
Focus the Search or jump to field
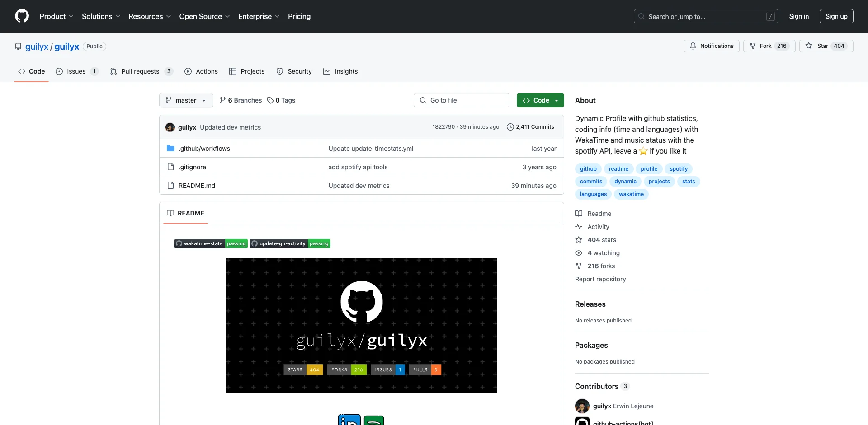click(x=706, y=16)
